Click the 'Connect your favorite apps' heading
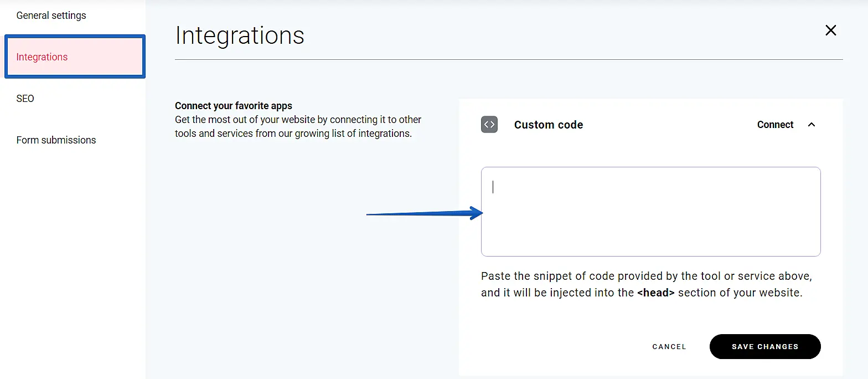The width and height of the screenshot is (868, 379). [x=233, y=106]
